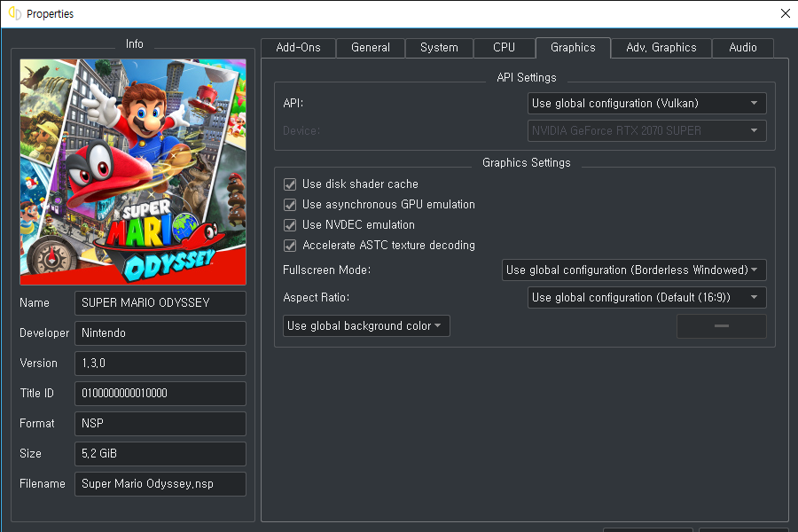The width and height of the screenshot is (798, 532).
Task: Open the Device dropdown showing NVIDIA GeForce
Action: pos(647,131)
